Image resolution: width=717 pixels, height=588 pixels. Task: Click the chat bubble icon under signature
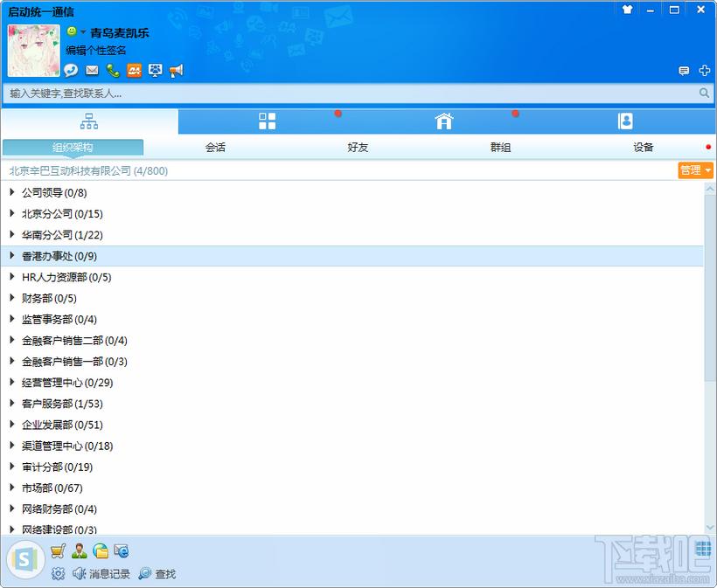click(71, 70)
